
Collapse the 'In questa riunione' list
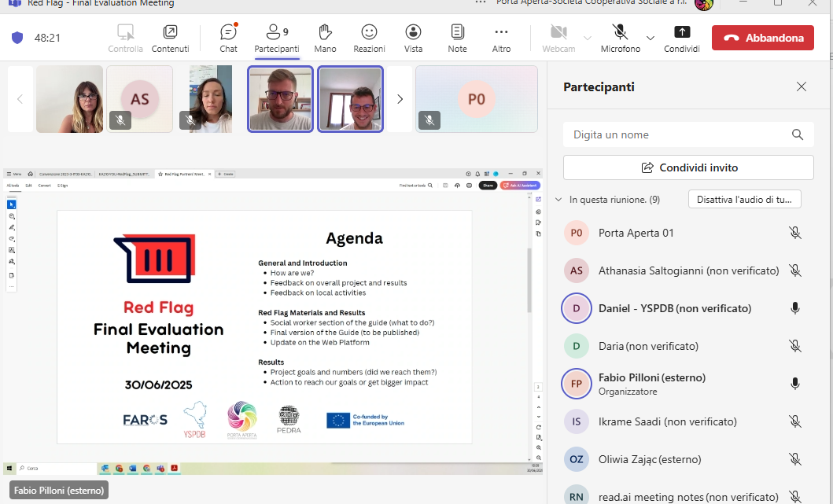coord(558,200)
